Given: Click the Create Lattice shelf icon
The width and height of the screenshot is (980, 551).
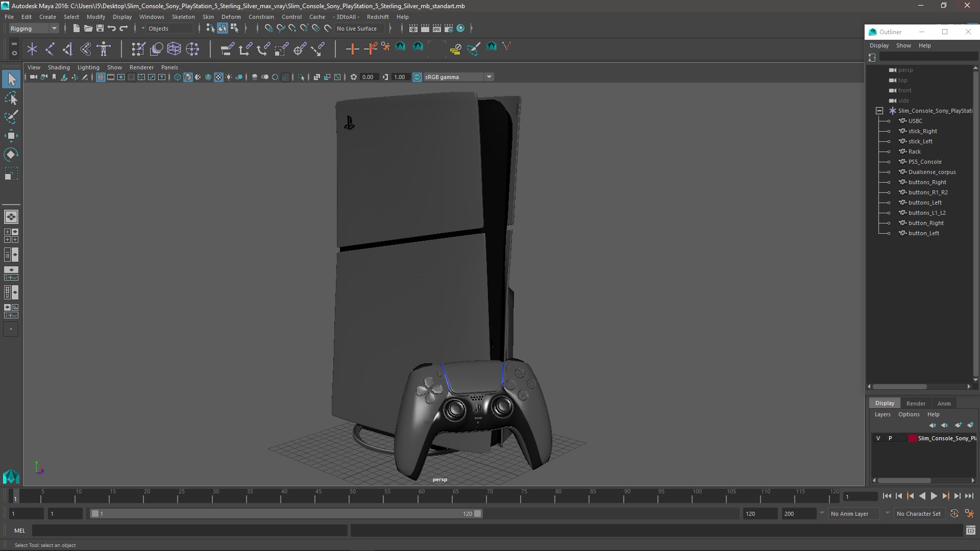Looking at the screenshot, I should coord(174,49).
